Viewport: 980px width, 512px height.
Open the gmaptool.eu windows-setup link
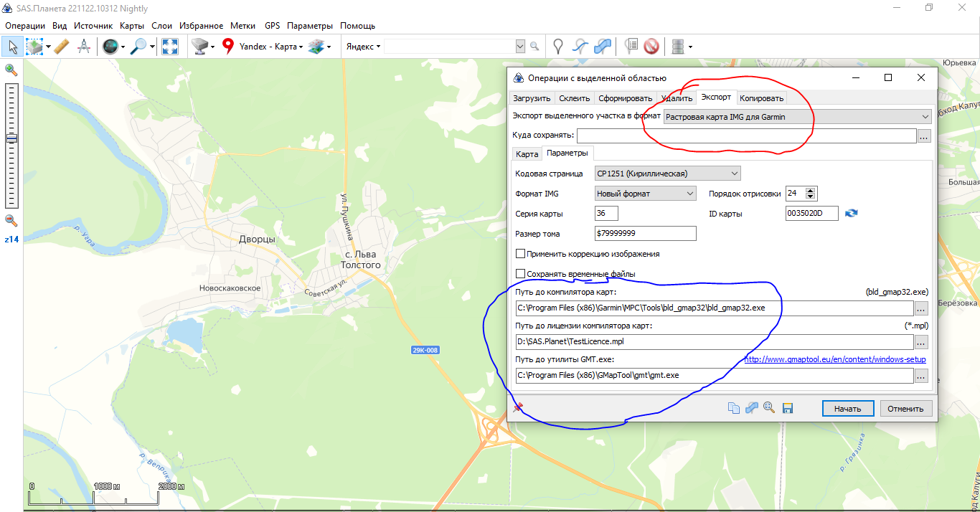835,359
